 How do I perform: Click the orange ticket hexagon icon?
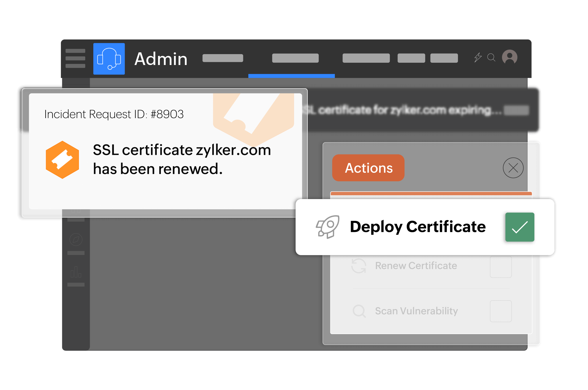click(62, 160)
